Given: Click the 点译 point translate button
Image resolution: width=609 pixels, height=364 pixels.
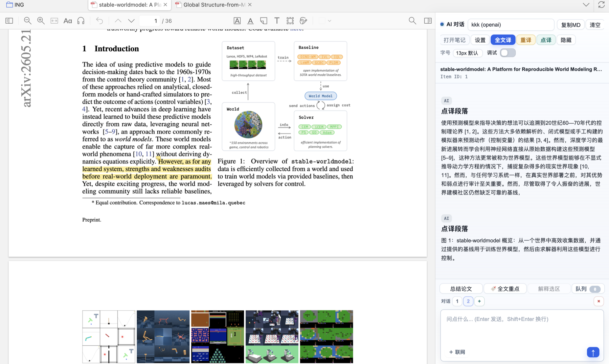Looking at the screenshot, I should (x=546, y=40).
